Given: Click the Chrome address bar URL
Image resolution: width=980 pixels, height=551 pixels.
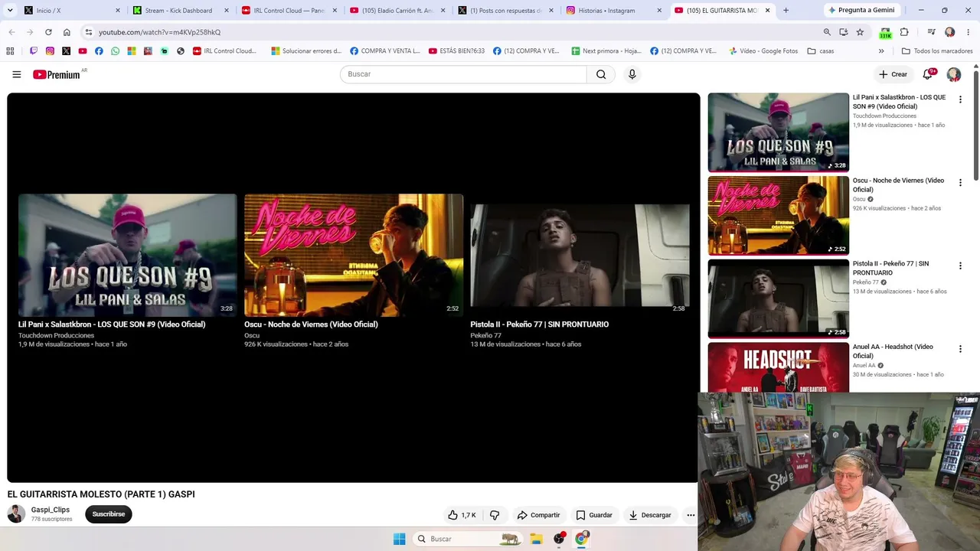Looking at the screenshot, I should (159, 32).
